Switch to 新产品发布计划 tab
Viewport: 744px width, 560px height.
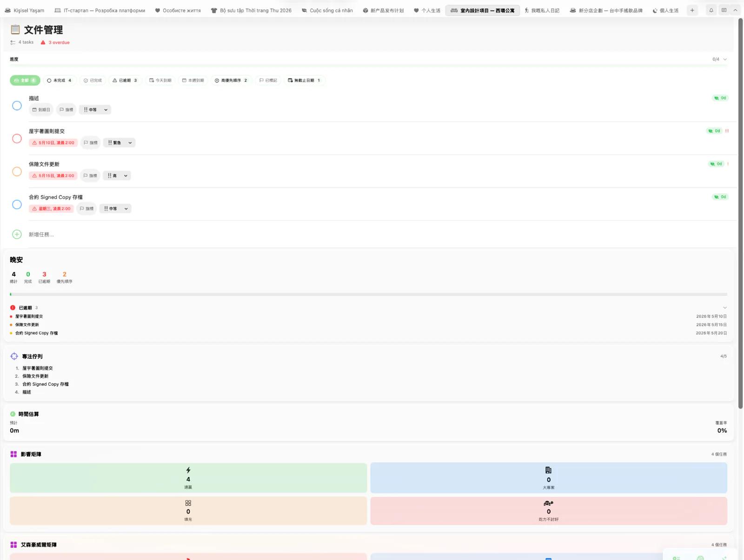tap(384, 10)
